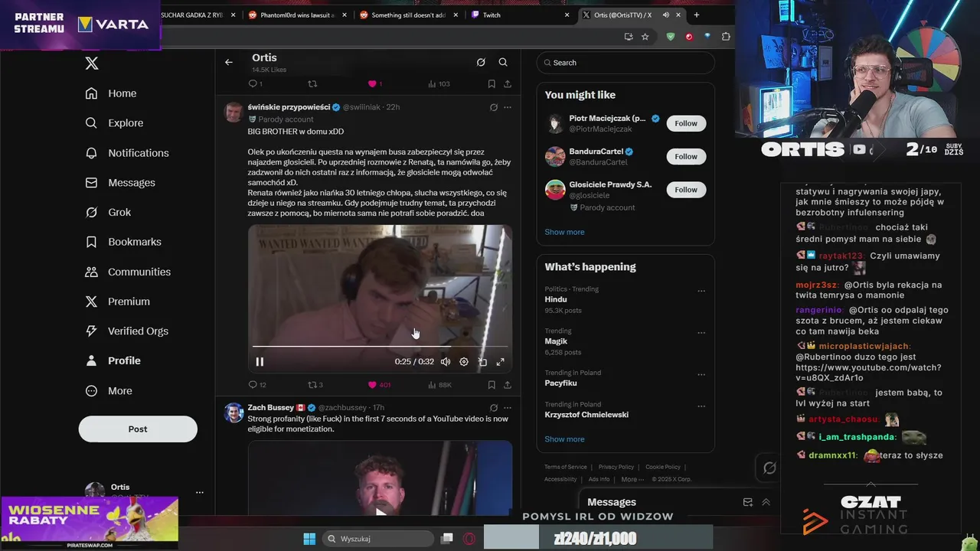Open more options on świńskie przypowieści tweet
This screenshot has height=551, width=980.
point(508,107)
